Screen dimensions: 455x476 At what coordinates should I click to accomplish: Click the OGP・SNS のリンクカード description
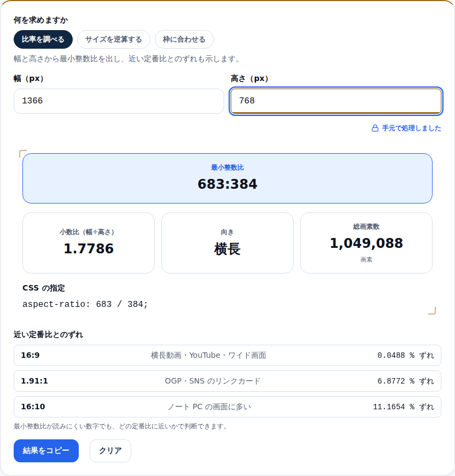tap(213, 381)
